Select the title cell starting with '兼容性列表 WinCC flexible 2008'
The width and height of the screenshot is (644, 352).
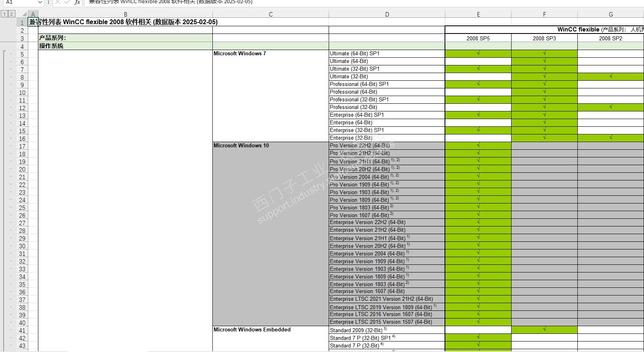pyautogui.click(x=123, y=22)
